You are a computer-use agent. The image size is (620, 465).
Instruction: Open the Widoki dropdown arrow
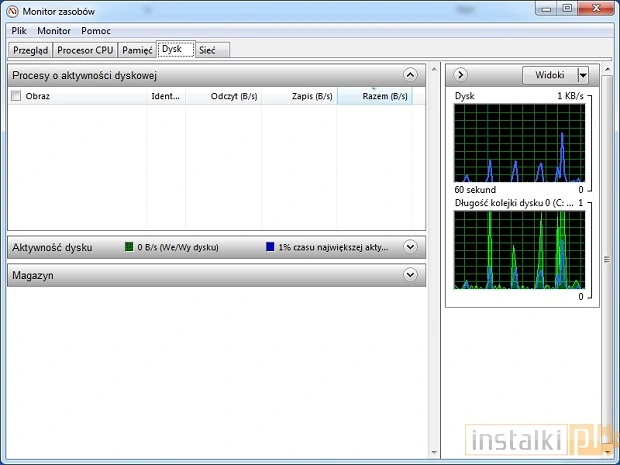[582, 75]
